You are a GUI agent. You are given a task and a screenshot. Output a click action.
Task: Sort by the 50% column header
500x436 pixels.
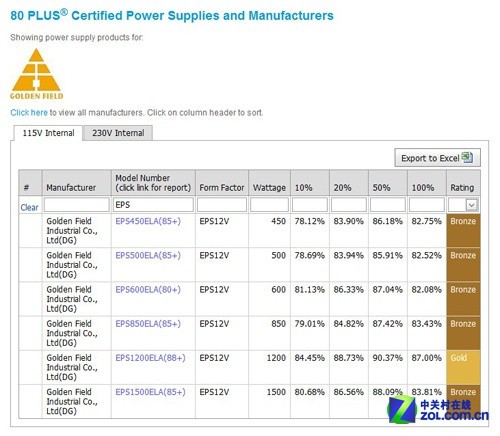[x=388, y=183]
